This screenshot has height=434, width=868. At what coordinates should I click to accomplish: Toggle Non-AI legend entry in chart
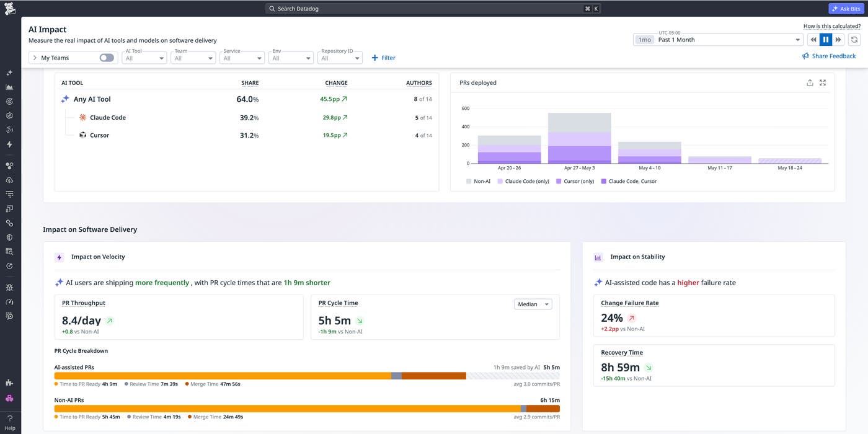point(478,181)
